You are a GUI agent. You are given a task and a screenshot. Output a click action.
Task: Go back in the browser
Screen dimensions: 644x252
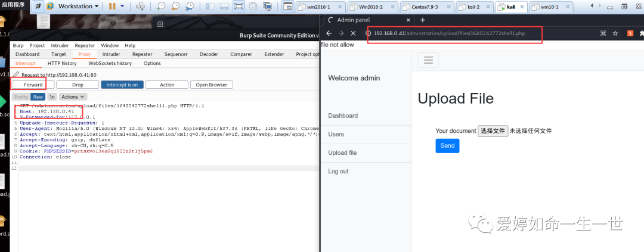[329, 33]
